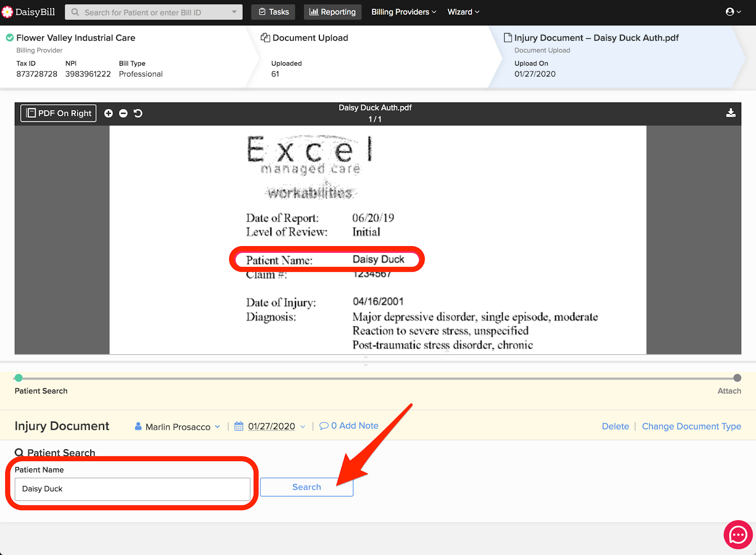Select Injury Document breadcrumb step
The width and height of the screenshot is (756, 555).
click(597, 38)
